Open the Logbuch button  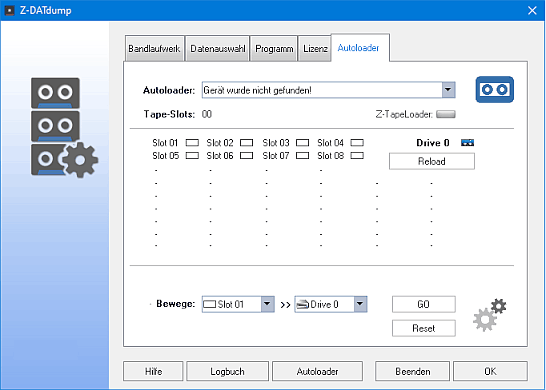pos(227,371)
